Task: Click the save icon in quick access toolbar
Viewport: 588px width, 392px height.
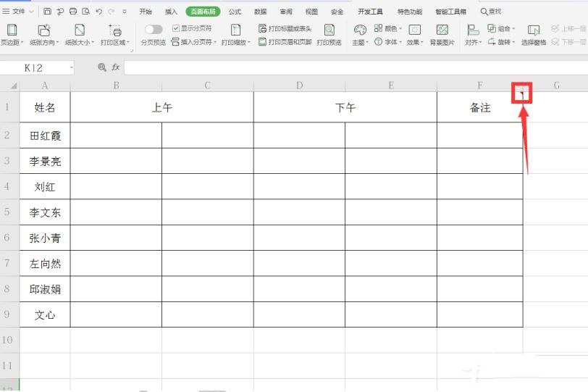Action: 47,12
